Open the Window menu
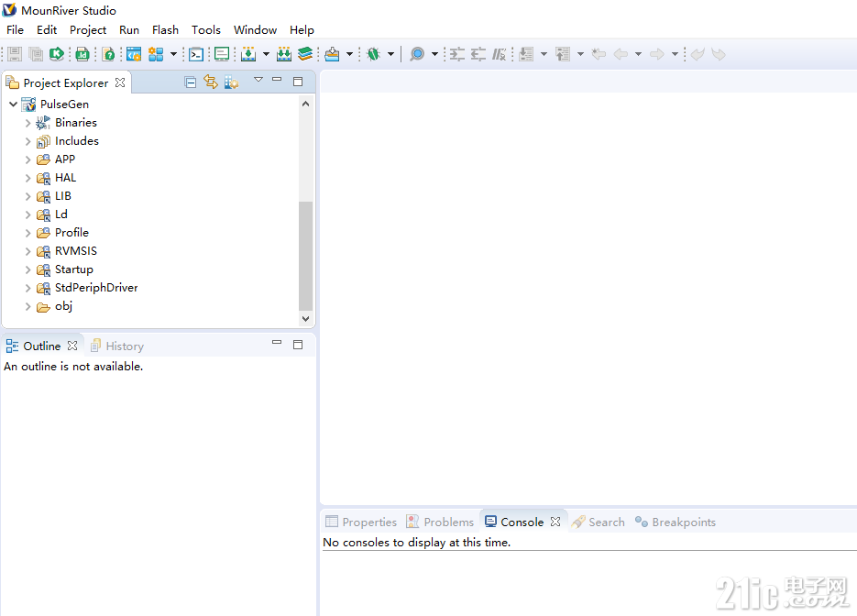 [255, 29]
